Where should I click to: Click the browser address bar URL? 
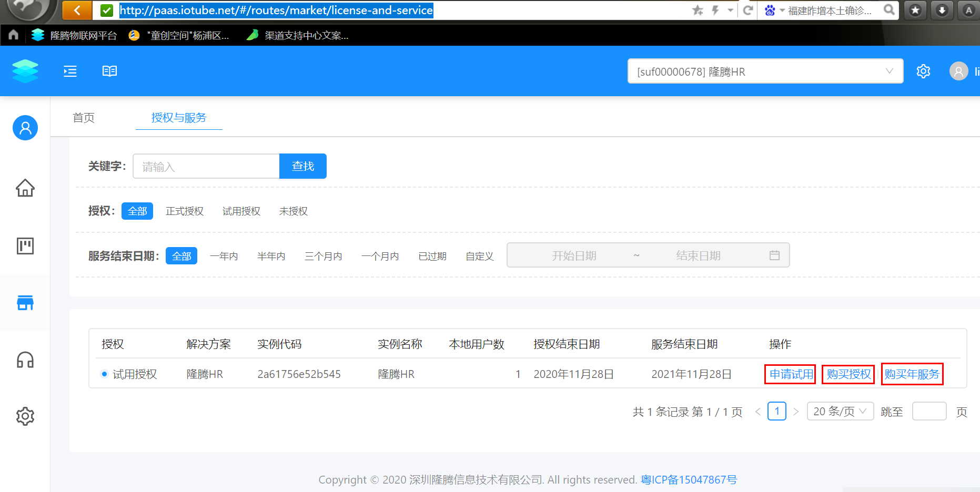(276, 10)
